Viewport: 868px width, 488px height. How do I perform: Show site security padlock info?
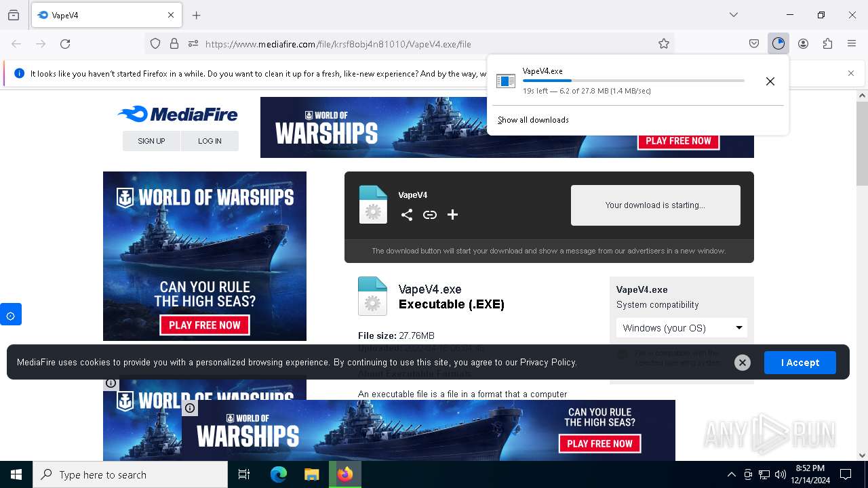tap(174, 44)
